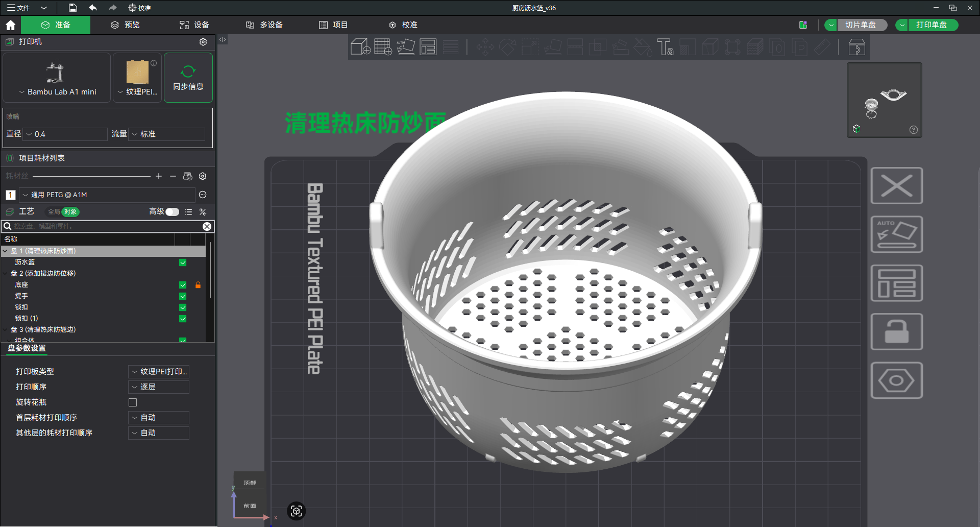Select the Scale tool icon
Image resolution: width=980 pixels, height=527 pixels.
click(x=530, y=47)
